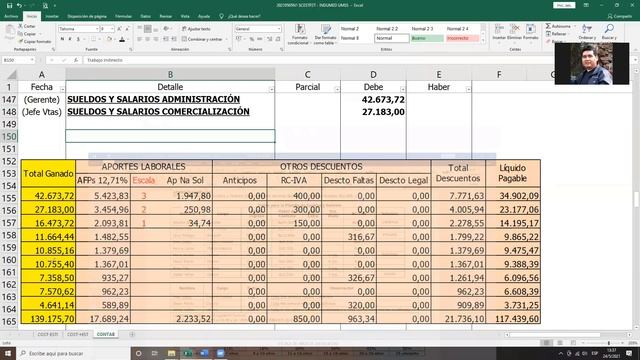
Task: Apply the Incorrecto cell style
Action: 462,38
